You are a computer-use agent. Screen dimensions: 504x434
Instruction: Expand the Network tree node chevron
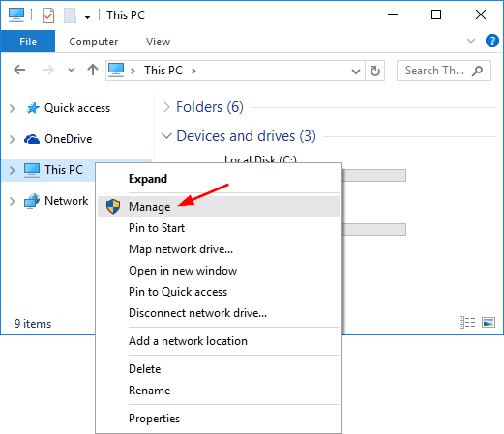pos(13,201)
